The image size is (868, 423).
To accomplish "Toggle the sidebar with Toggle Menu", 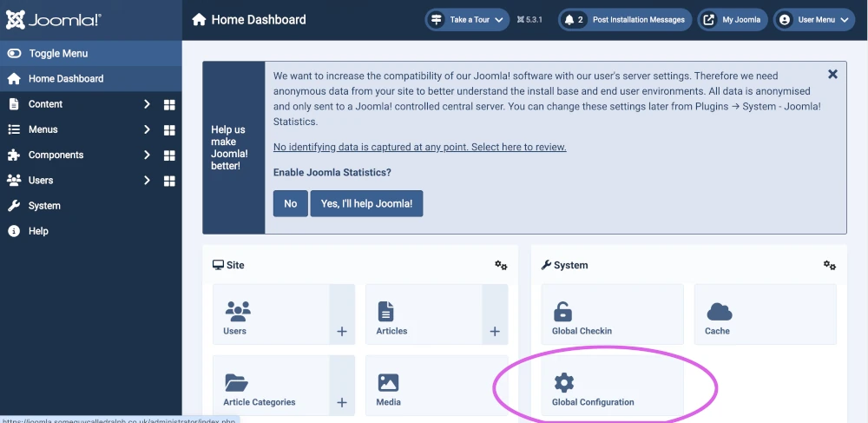I will [91, 53].
